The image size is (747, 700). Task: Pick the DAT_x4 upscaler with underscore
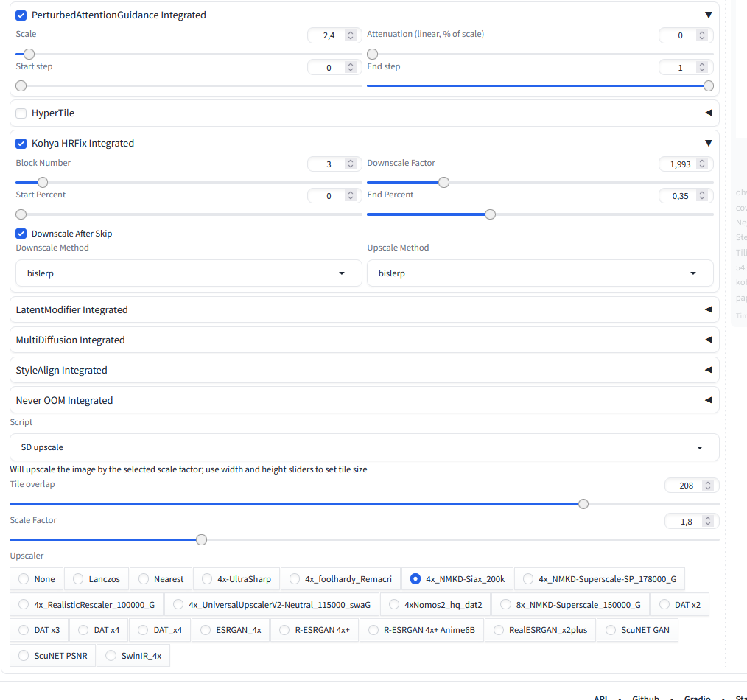coord(160,630)
